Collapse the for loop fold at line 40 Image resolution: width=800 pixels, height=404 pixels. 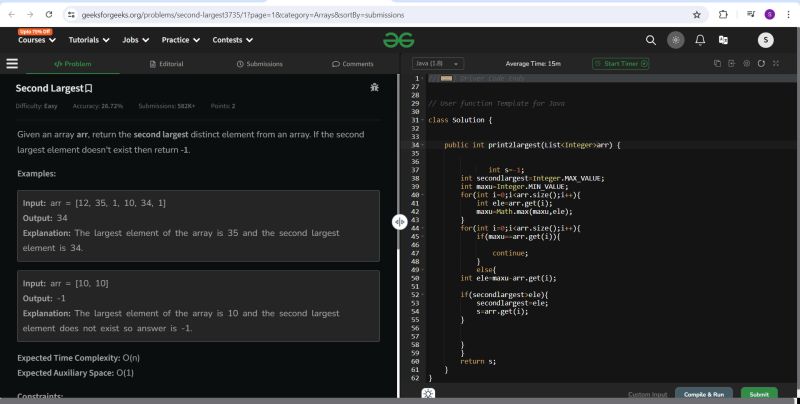point(423,195)
